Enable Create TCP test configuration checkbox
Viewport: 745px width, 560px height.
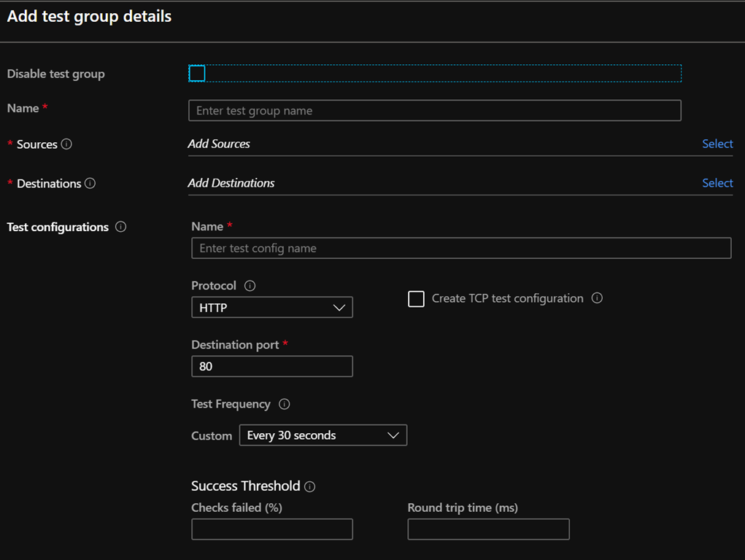coord(416,299)
